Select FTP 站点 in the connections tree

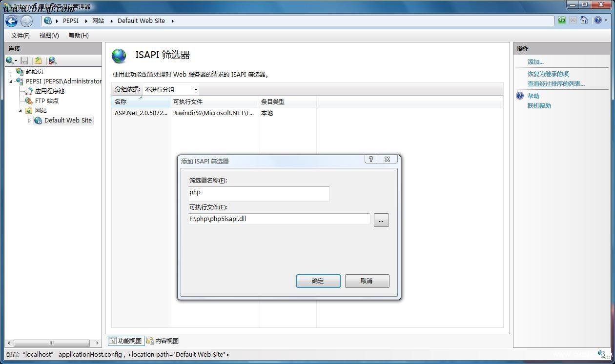click(x=47, y=101)
